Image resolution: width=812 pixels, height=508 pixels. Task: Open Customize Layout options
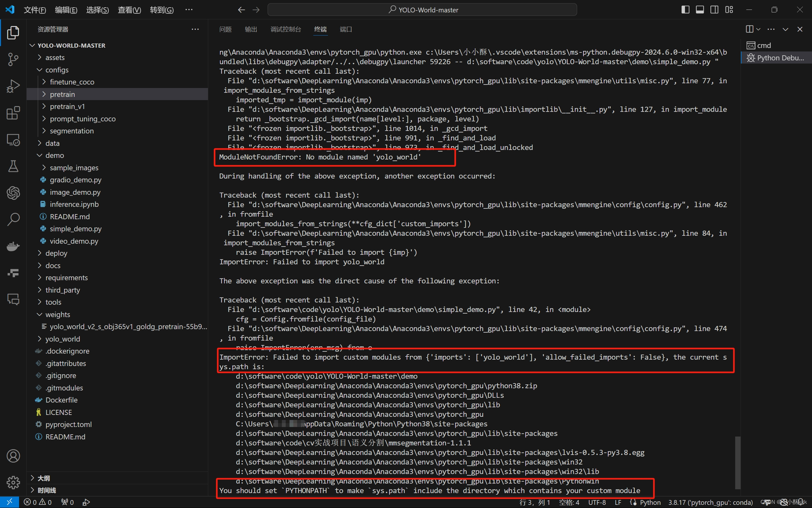click(729, 10)
